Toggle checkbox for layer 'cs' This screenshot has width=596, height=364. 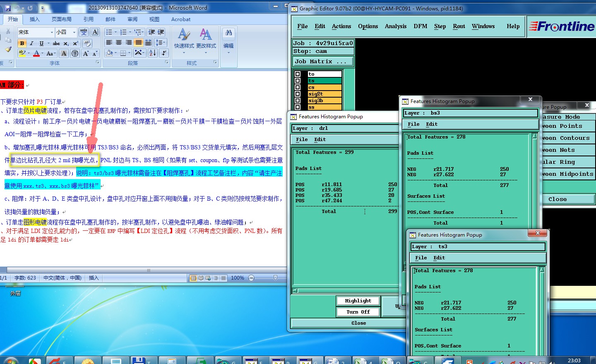pos(297,87)
